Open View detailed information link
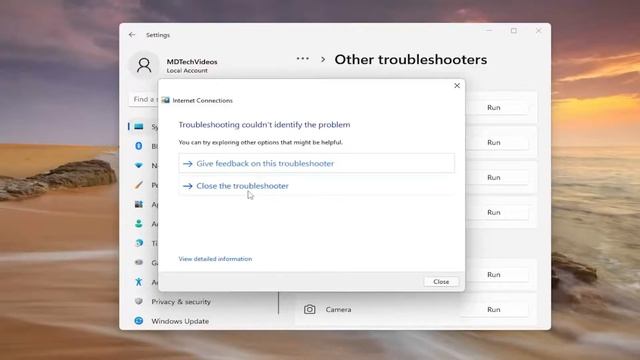640x360 pixels. [215, 259]
